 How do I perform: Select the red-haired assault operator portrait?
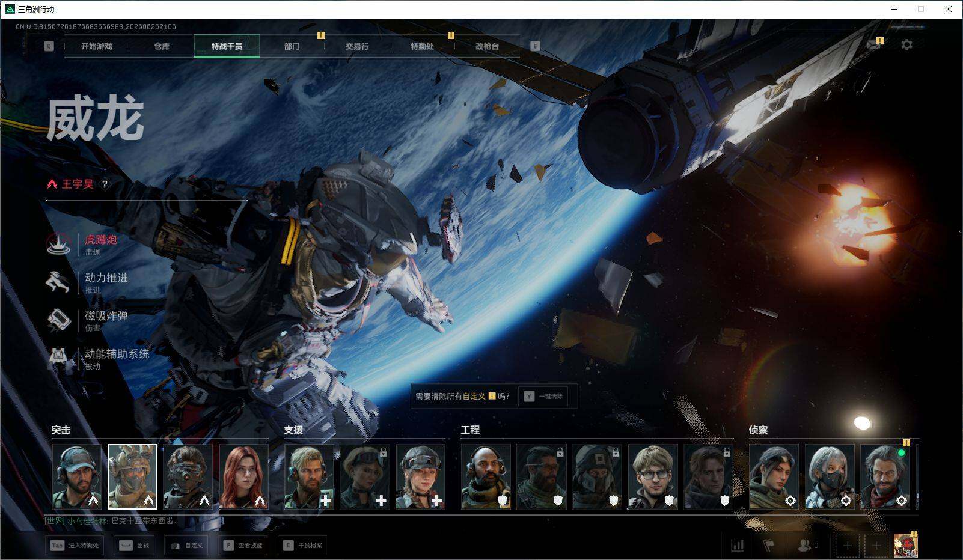coord(243,477)
